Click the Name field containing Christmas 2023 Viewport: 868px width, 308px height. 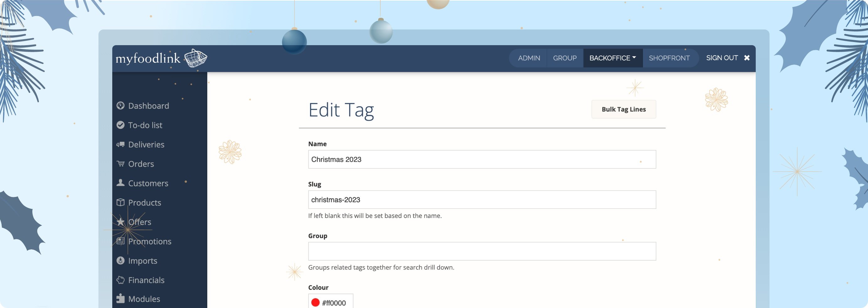click(x=482, y=159)
